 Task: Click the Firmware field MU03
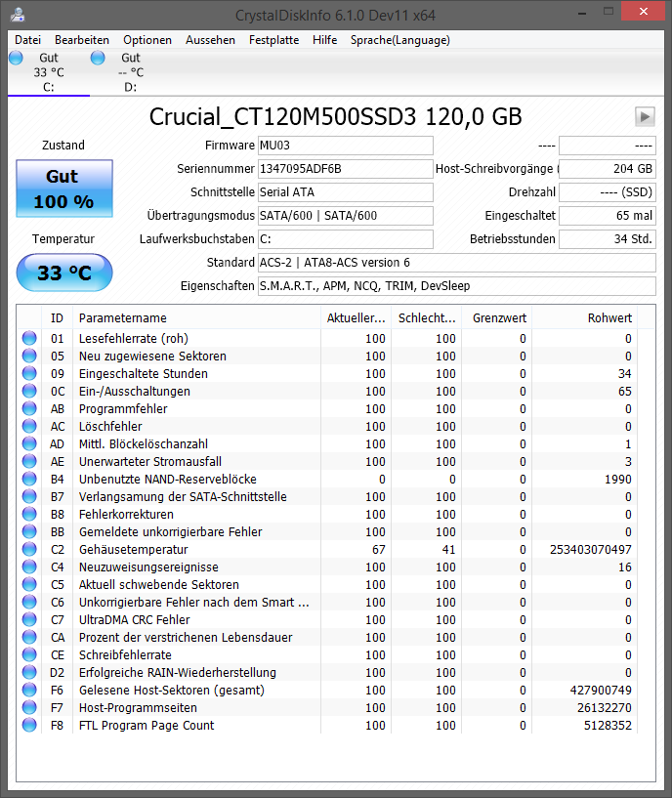(x=346, y=146)
